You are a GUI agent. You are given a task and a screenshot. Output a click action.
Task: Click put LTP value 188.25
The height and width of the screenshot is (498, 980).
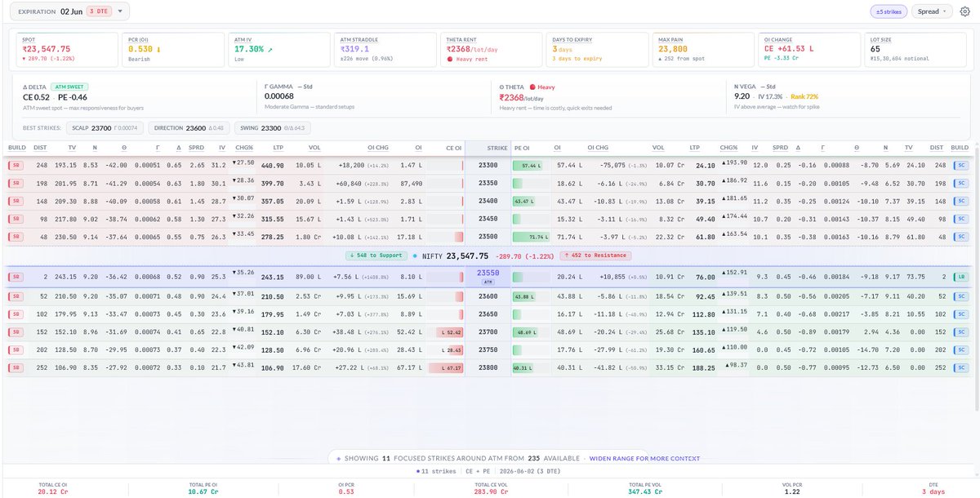[x=702, y=368]
